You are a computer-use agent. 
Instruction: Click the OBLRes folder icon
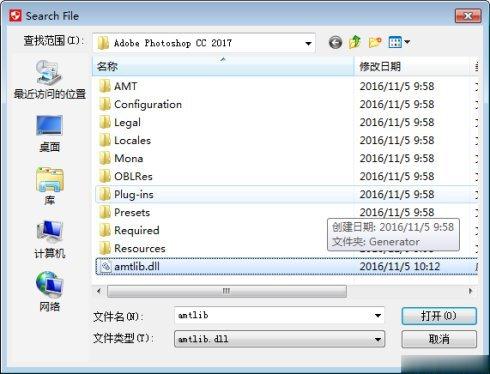105,176
